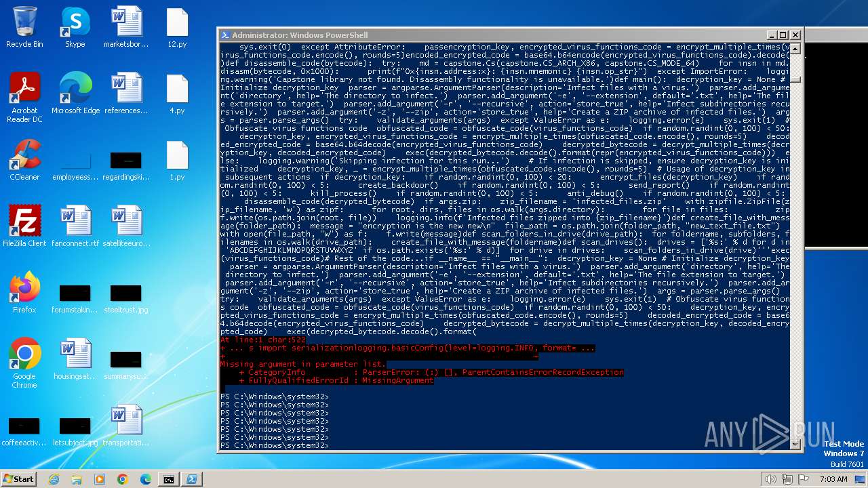Minimize the PowerShell window
The image size is (868, 488).
pyautogui.click(x=772, y=35)
